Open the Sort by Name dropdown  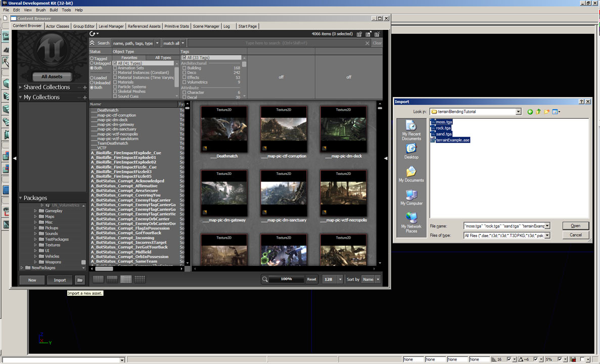click(x=377, y=279)
